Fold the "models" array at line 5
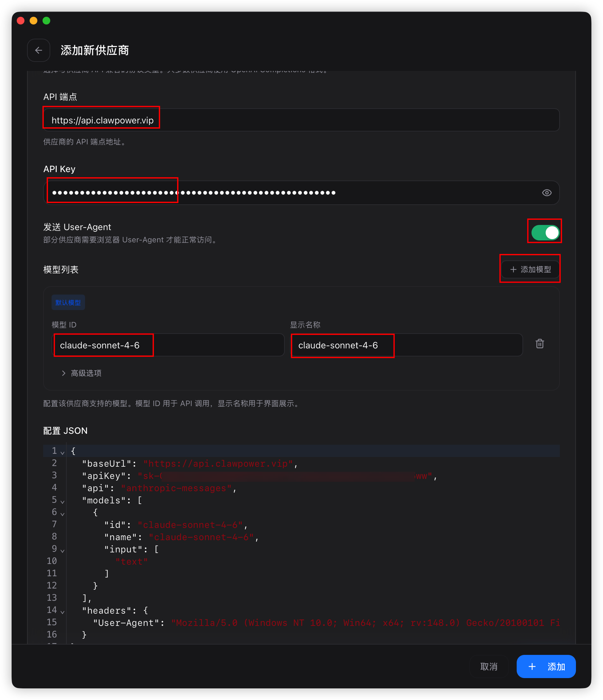The image size is (603, 700). click(62, 501)
